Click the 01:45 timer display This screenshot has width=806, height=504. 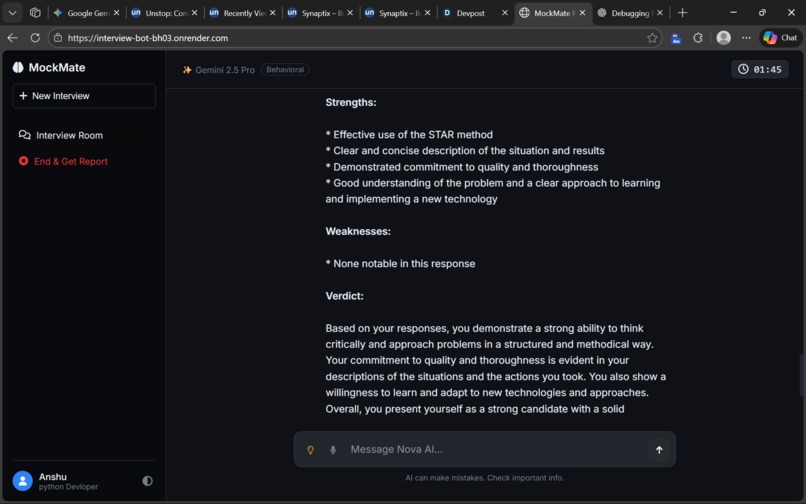pyautogui.click(x=760, y=69)
